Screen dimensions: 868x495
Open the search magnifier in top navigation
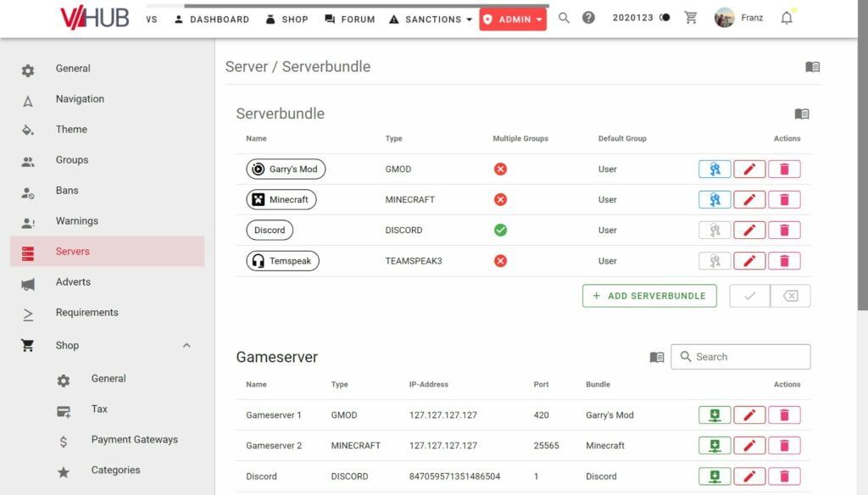pyautogui.click(x=564, y=19)
